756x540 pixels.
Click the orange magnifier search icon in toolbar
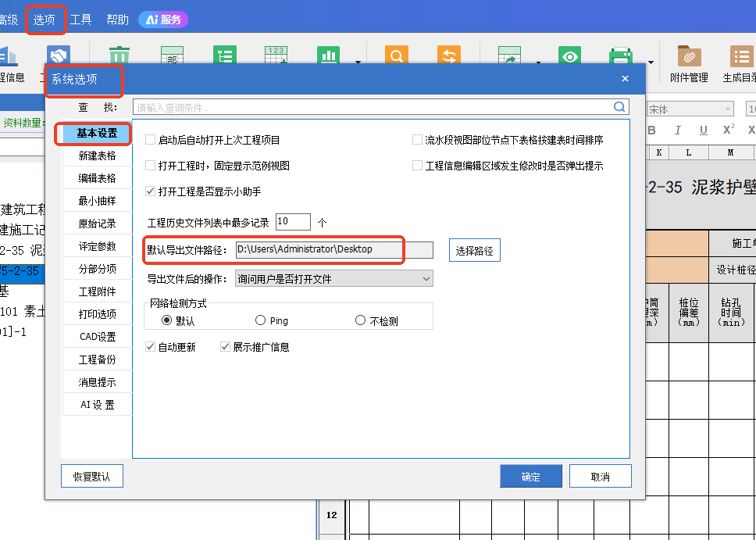[396, 55]
